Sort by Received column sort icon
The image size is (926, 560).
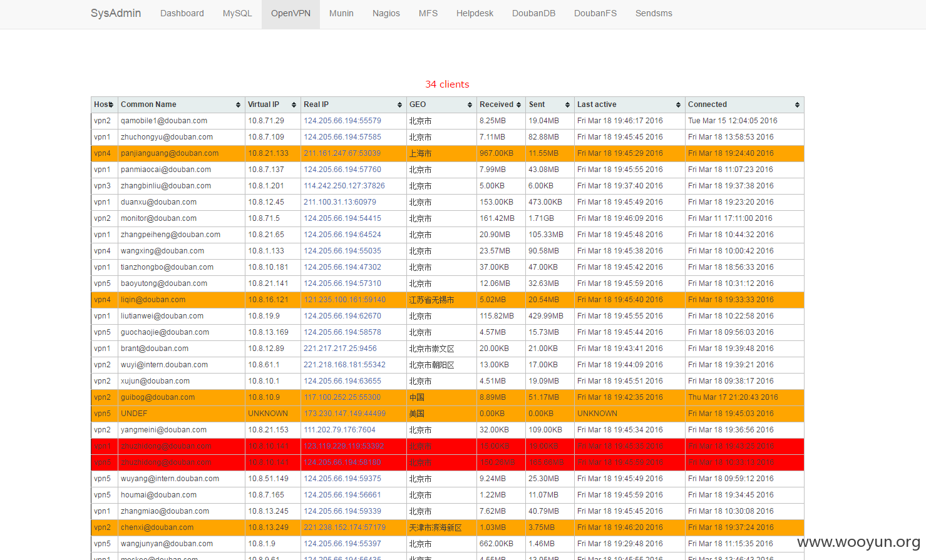pos(518,104)
